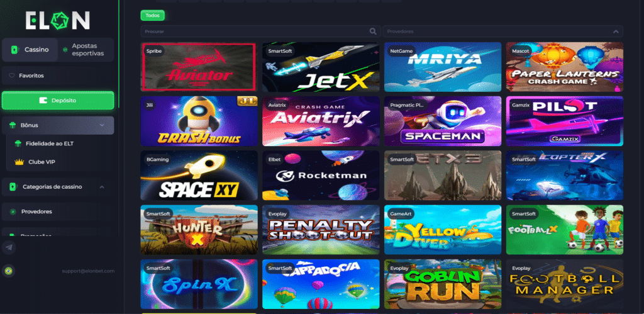This screenshot has height=314, width=644.
Task: Open the Yellow Diver game
Action: click(443, 230)
